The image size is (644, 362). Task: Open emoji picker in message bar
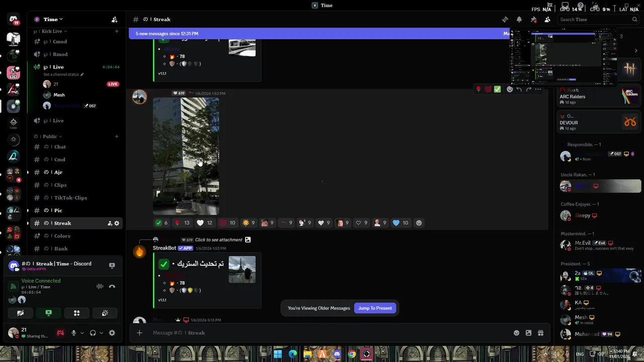coord(516,333)
